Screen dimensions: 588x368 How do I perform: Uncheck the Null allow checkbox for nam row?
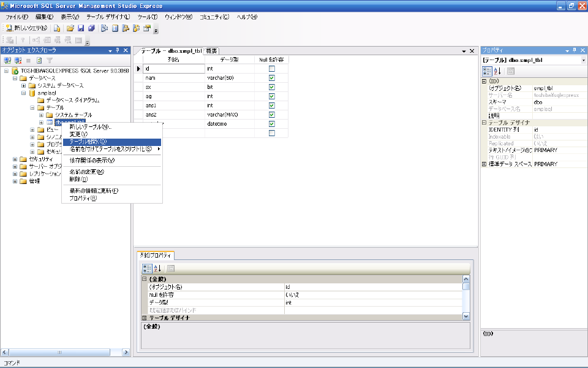pos(272,78)
